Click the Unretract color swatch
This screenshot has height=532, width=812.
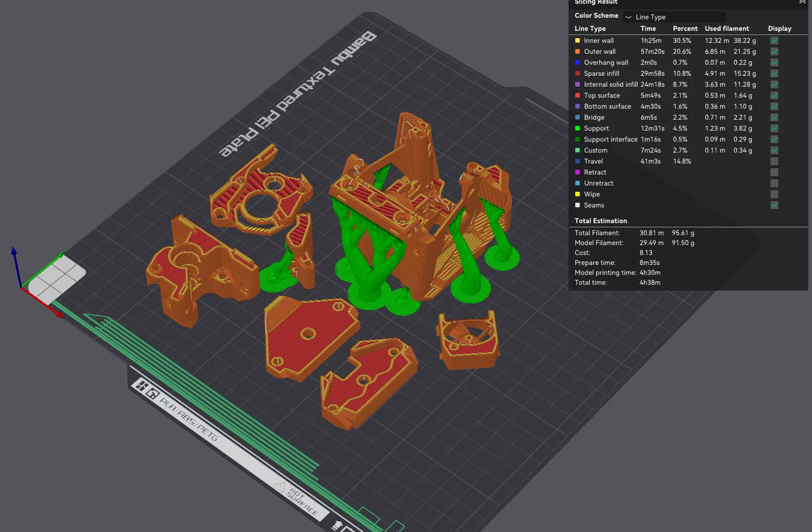pyautogui.click(x=577, y=183)
